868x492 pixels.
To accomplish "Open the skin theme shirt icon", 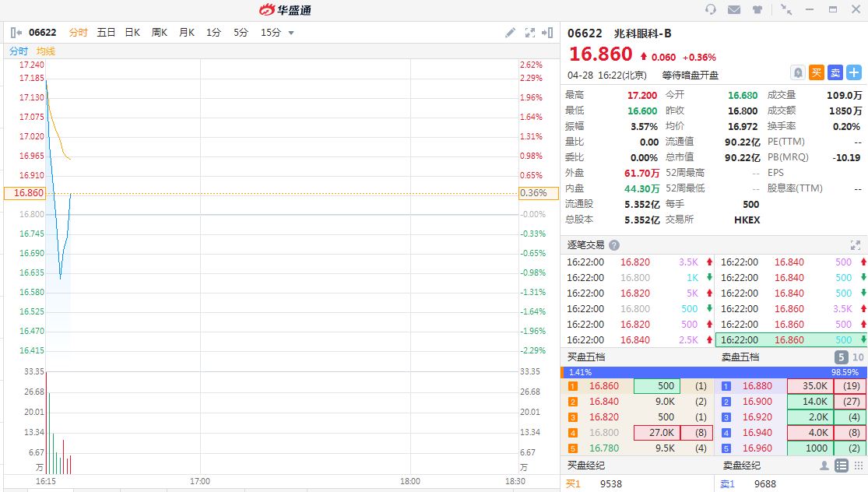I will point(758,9).
